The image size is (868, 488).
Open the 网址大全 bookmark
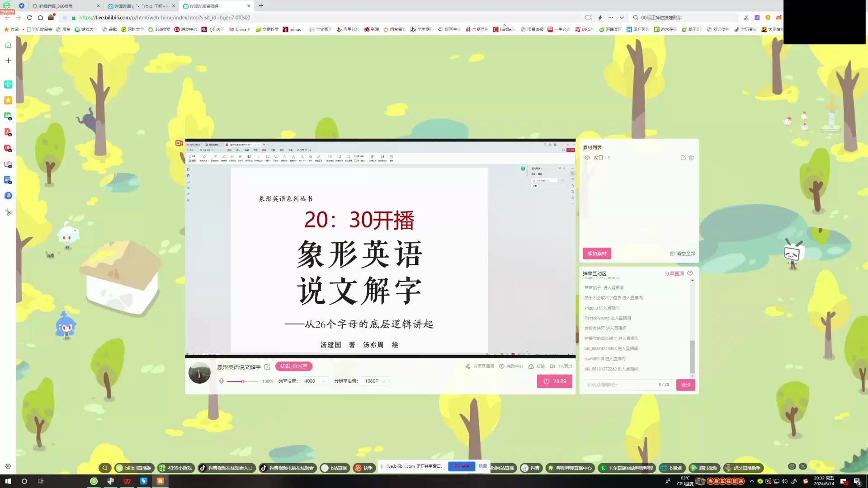[x=132, y=29]
